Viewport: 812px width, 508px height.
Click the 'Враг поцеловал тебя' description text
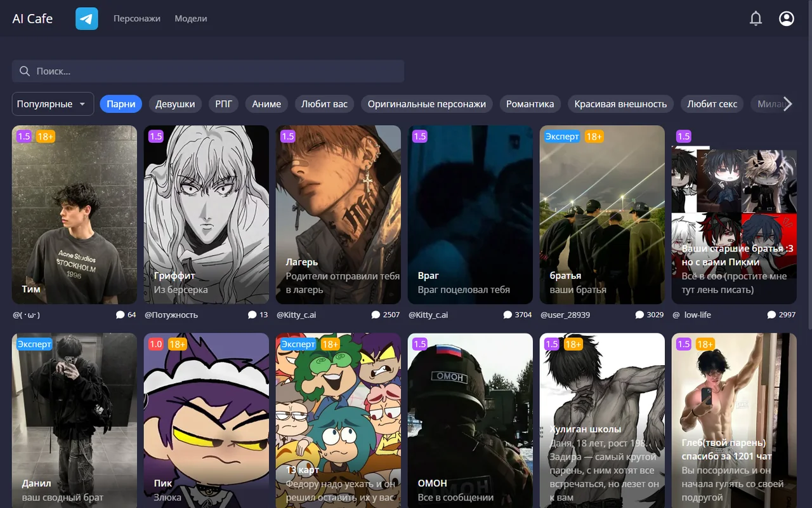click(464, 290)
